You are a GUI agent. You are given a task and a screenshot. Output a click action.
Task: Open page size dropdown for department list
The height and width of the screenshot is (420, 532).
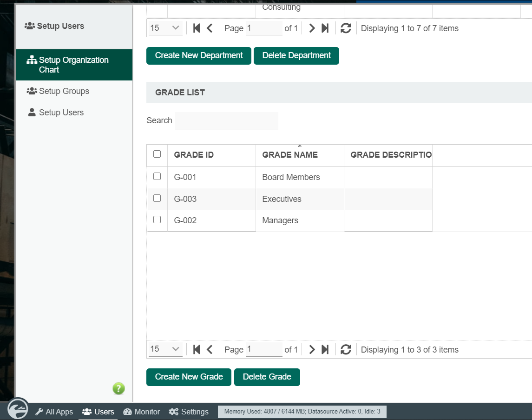[x=165, y=28]
